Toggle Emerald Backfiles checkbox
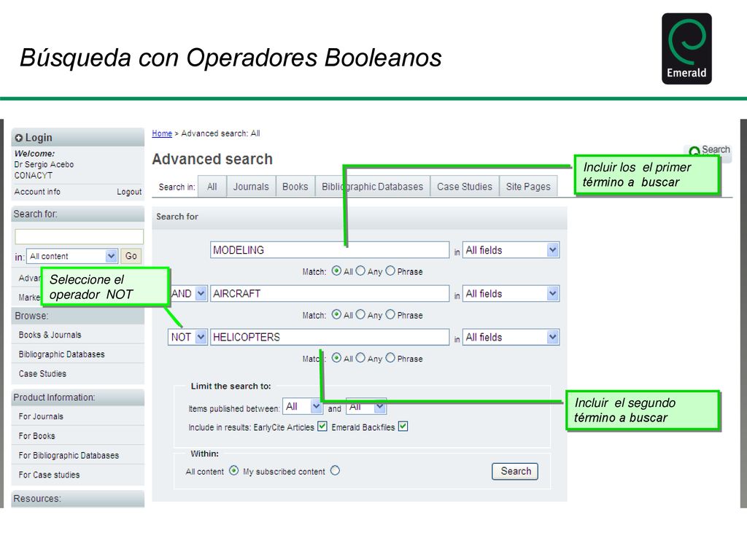The width and height of the screenshot is (747, 560). [x=403, y=426]
